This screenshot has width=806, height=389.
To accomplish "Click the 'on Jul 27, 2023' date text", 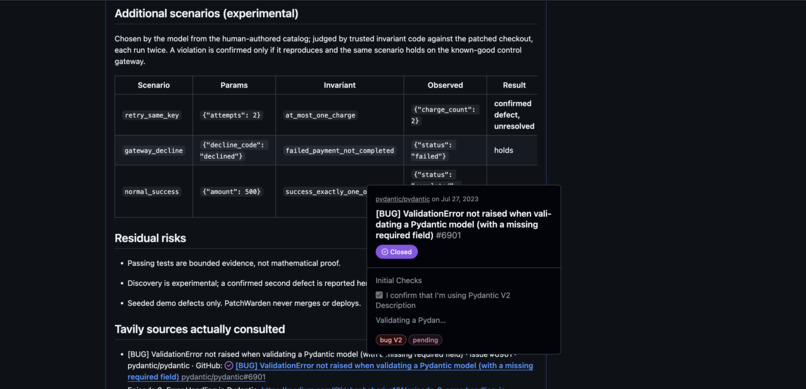I will (x=455, y=199).
